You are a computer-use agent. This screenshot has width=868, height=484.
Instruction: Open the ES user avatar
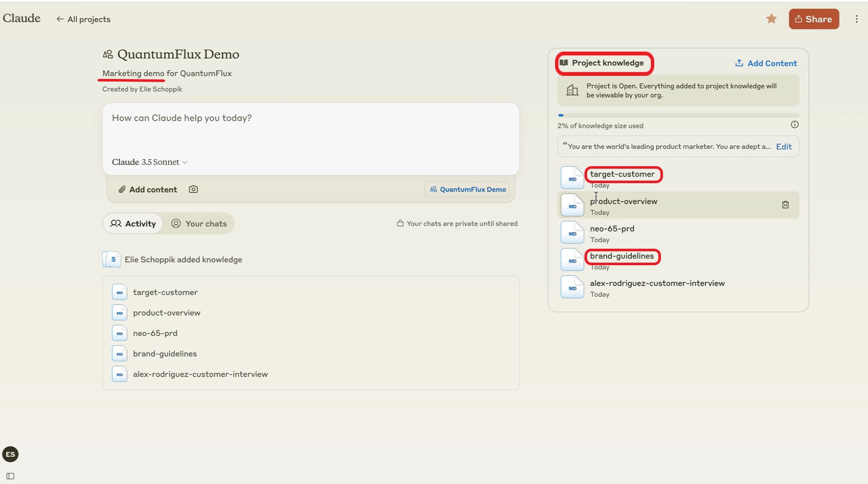point(10,454)
